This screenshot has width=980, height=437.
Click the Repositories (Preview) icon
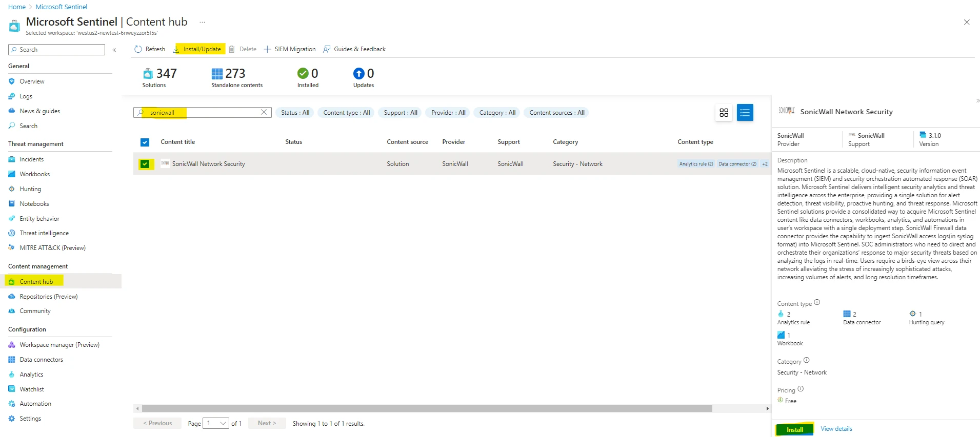tap(12, 297)
